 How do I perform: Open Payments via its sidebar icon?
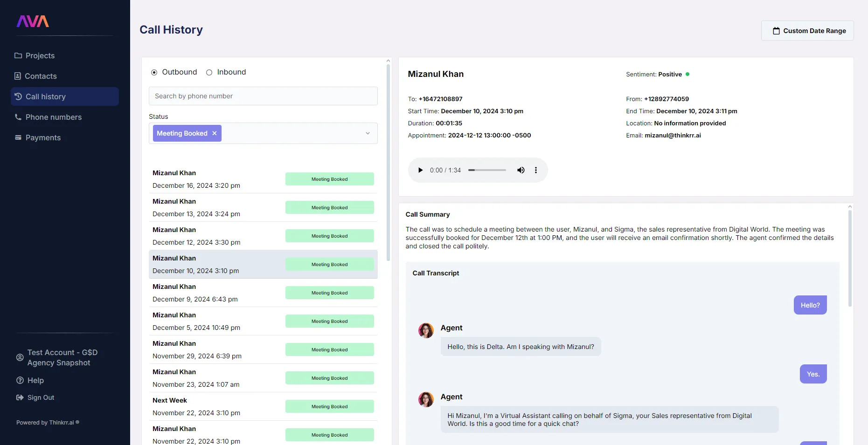pyautogui.click(x=17, y=137)
